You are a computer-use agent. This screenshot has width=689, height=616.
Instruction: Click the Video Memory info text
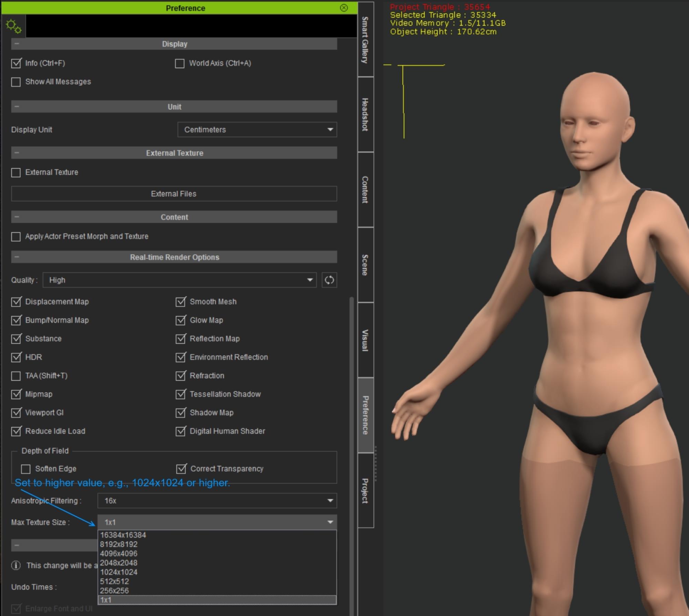[x=448, y=23]
